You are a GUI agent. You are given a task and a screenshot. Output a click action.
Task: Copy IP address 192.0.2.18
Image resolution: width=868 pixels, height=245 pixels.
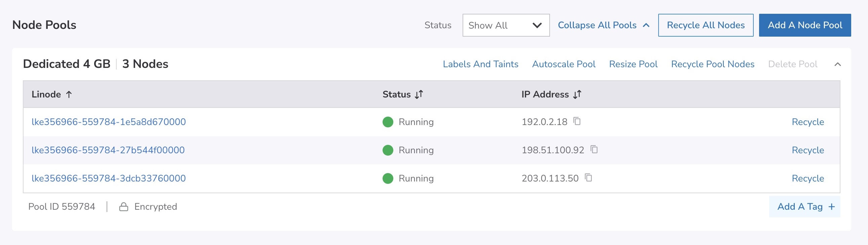coord(577,121)
